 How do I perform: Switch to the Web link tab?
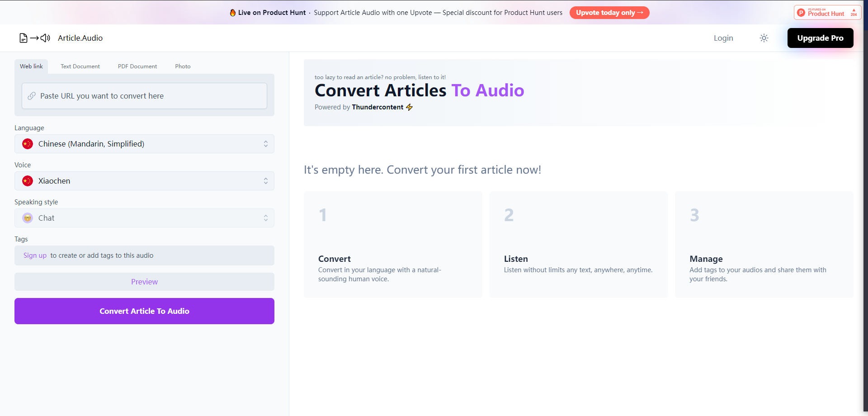click(31, 66)
